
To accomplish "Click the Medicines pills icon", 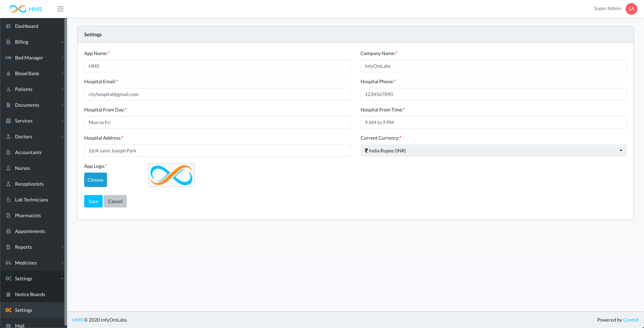I will coord(8,263).
